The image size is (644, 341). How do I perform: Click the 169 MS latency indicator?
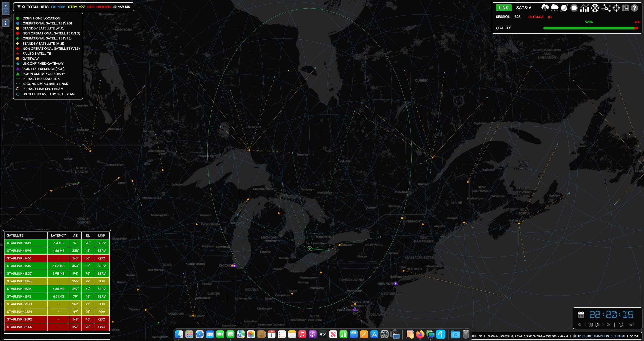pyautogui.click(x=122, y=7)
